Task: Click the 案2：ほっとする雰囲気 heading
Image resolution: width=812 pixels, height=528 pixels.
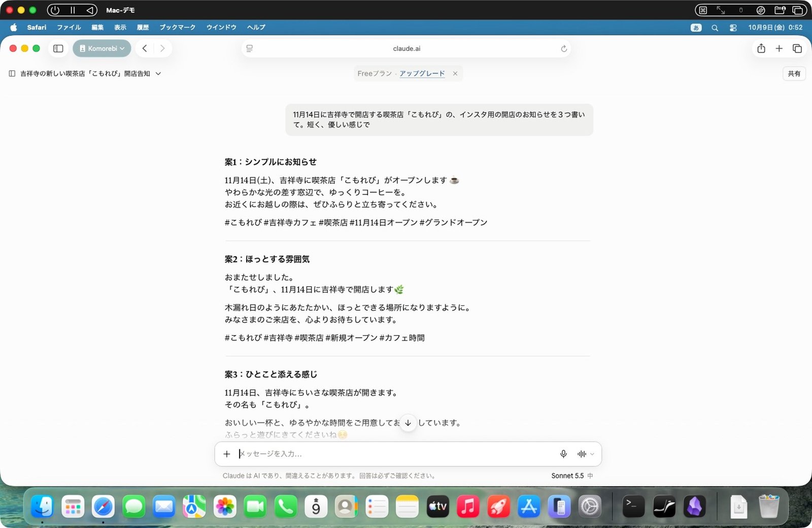Action: click(267, 259)
